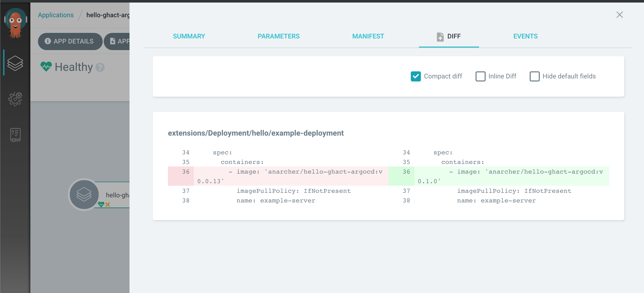Open Settings via sidebar gears icon

tap(15, 99)
